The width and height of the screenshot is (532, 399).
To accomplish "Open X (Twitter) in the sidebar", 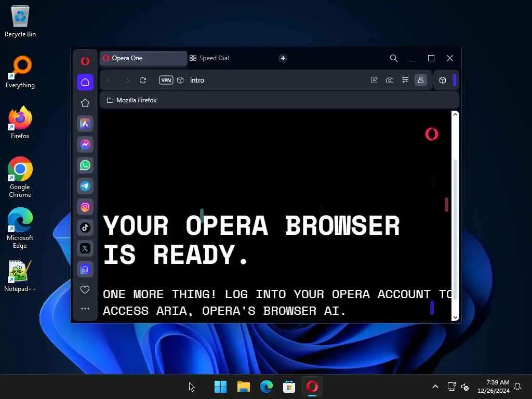I will 85,248.
